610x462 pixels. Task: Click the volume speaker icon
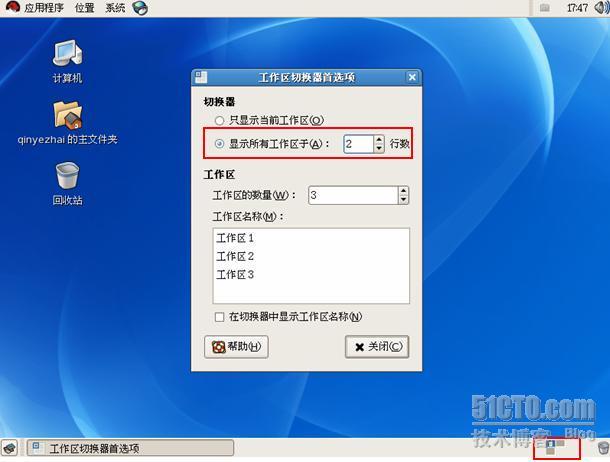[602, 7]
